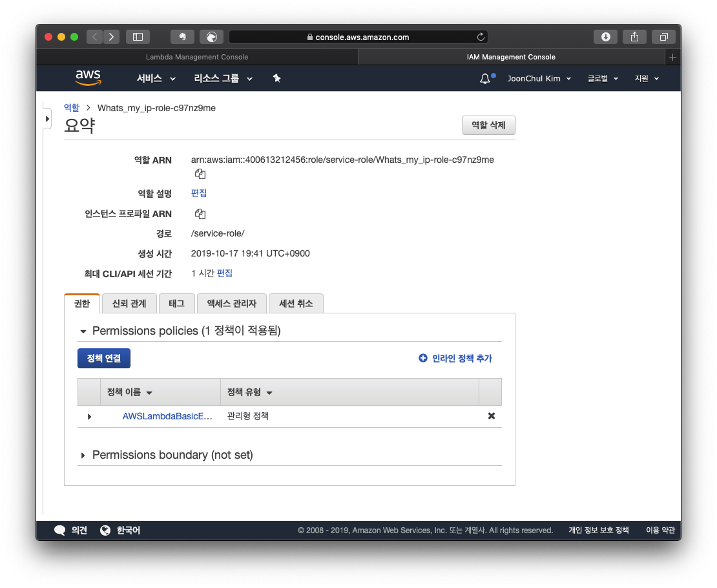Open the JoonChul Kim account menu

tap(539, 79)
